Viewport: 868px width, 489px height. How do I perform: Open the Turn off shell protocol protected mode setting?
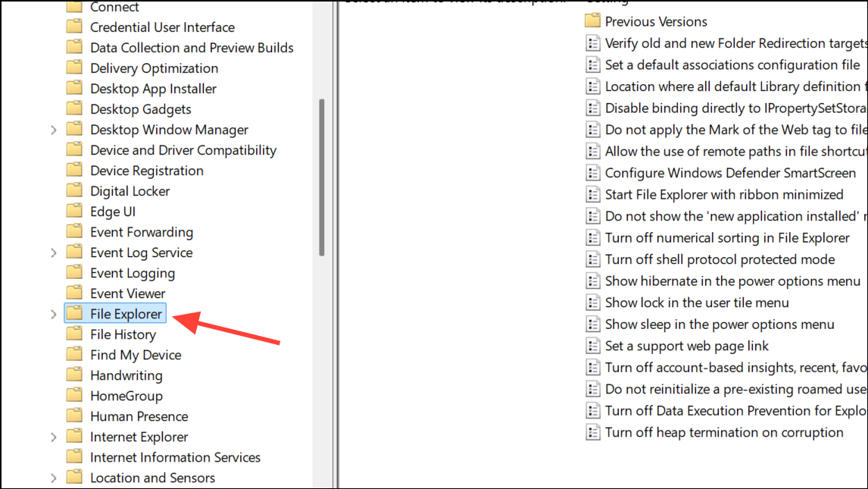point(720,259)
